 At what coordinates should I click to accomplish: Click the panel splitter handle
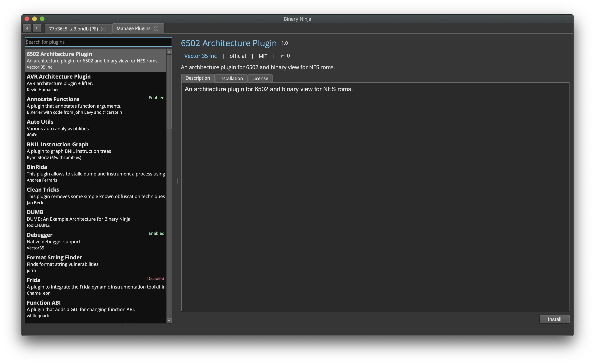click(x=177, y=181)
